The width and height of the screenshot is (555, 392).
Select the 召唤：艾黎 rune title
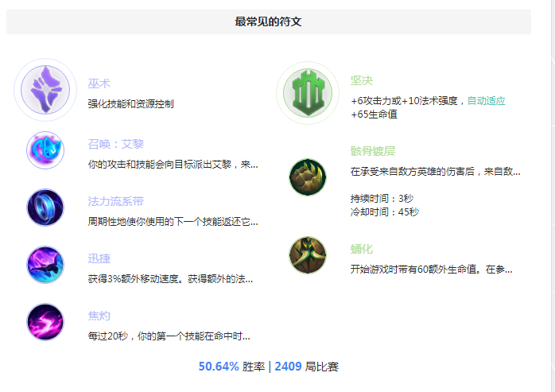coord(116,144)
